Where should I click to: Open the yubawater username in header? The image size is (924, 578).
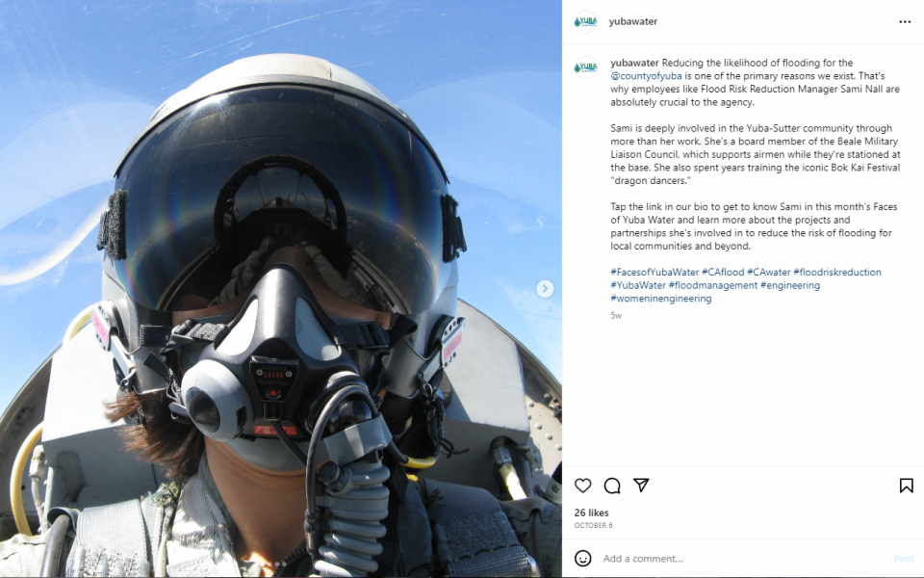[633, 21]
